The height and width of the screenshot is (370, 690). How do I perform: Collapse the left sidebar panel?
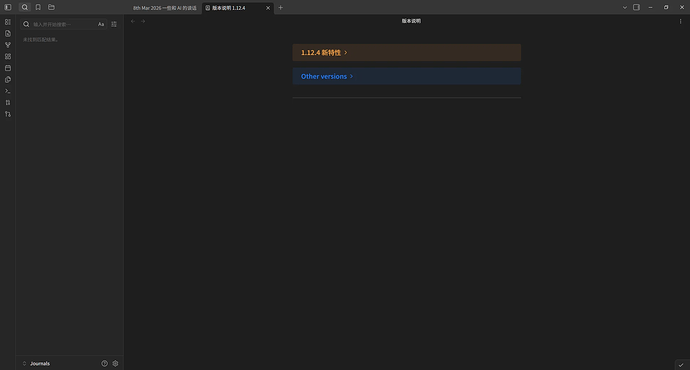(8, 7)
